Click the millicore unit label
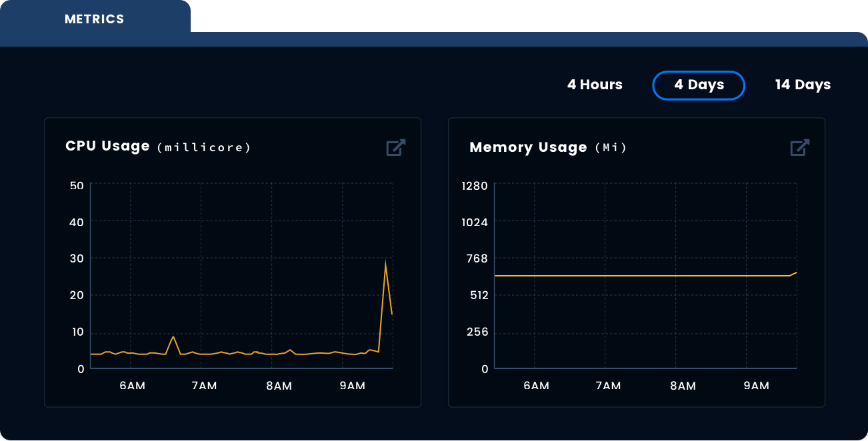Screen dimensions: 868x441 coord(203,147)
